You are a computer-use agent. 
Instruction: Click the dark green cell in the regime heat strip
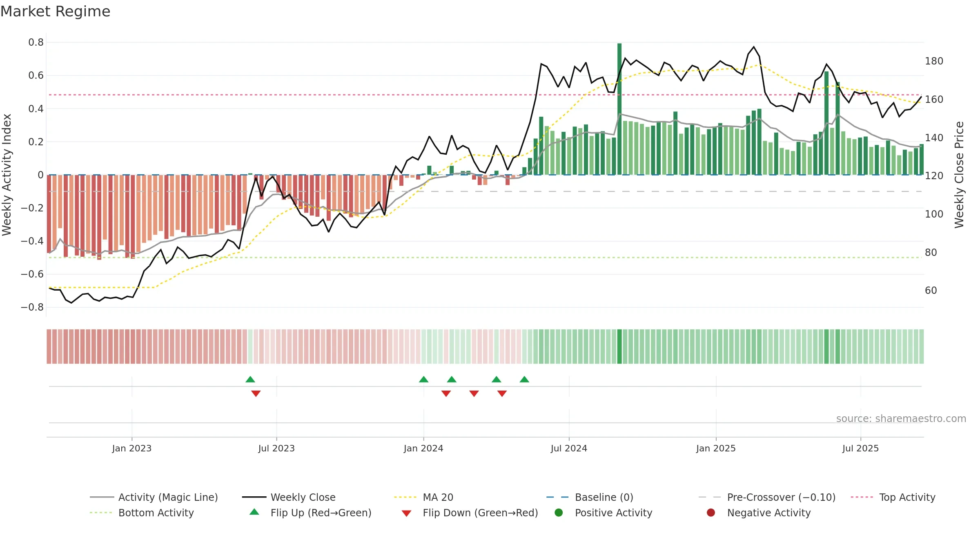click(x=619, y=347)
